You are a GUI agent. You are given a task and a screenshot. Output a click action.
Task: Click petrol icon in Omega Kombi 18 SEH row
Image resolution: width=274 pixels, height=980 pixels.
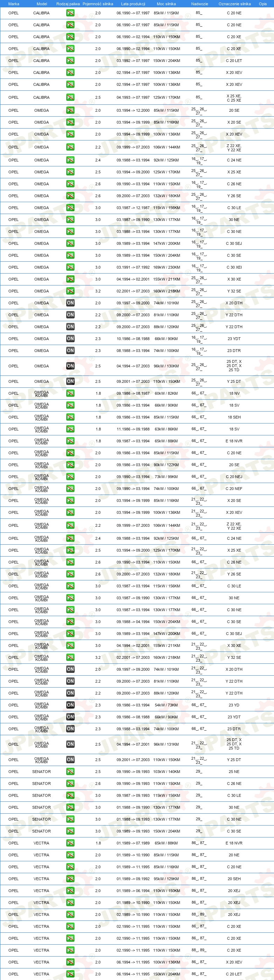click(70, 417)
